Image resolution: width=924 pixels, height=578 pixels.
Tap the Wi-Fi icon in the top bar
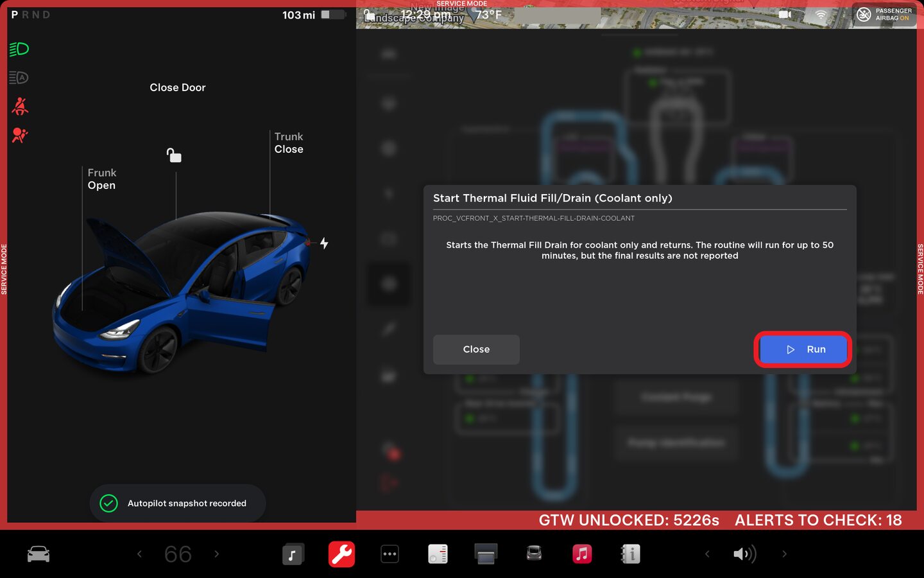(821, 14)
